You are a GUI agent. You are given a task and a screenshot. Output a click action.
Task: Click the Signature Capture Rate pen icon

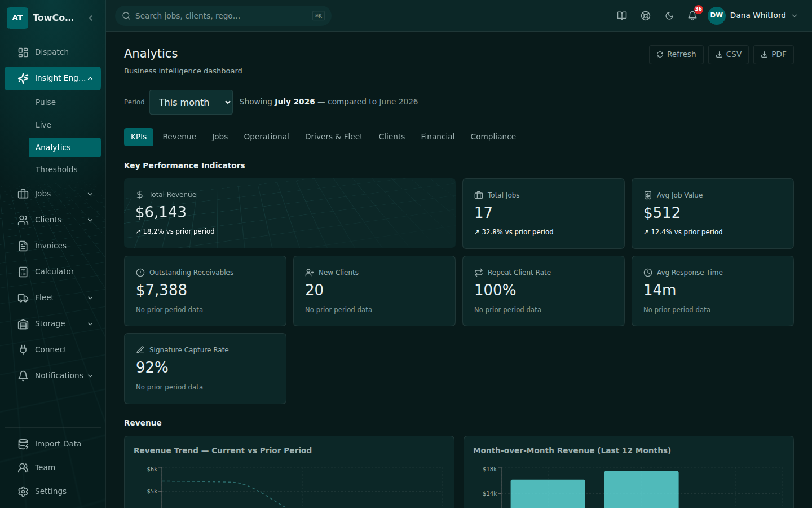[140, 350]
